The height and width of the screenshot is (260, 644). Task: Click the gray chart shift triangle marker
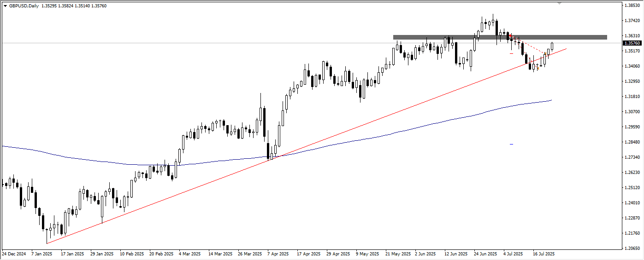[x=560, y=3]
